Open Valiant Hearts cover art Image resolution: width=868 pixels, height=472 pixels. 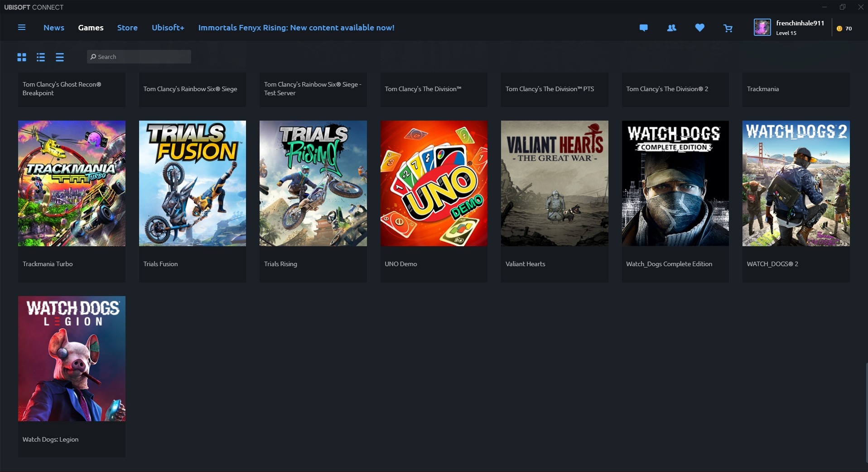[x=555, y=183]
